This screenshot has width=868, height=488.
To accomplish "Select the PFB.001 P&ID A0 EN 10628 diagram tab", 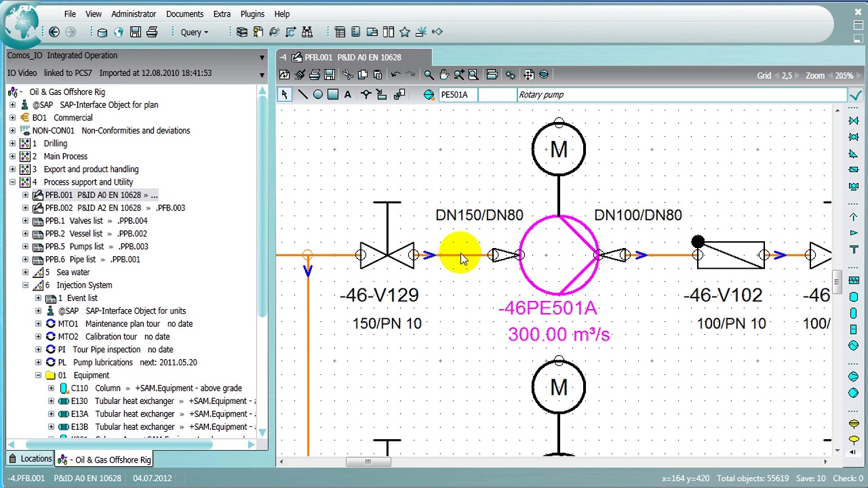I will (x=353, y=58).
